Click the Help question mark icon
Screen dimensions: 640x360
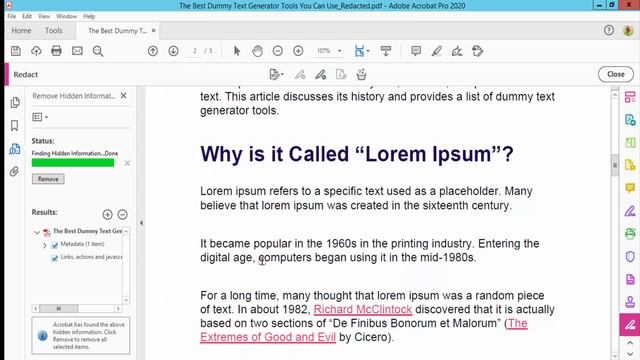[609, 30]
